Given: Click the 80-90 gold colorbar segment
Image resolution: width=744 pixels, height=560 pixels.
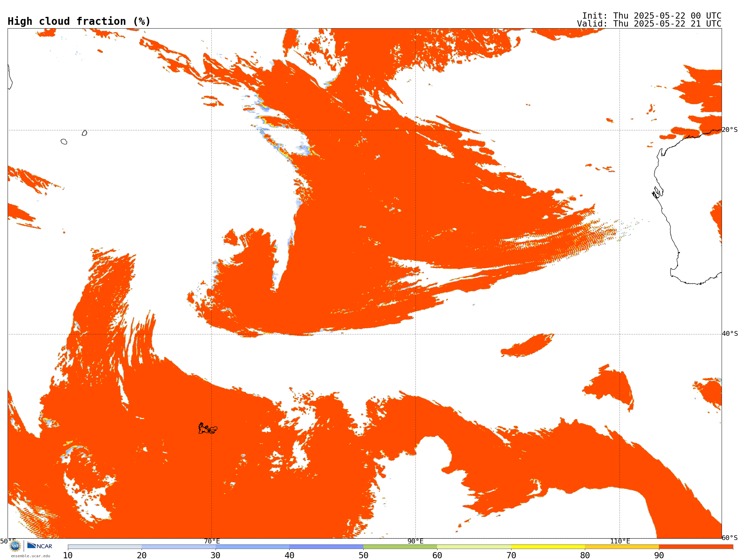Looking at the screenshot, I should point(622,547).
